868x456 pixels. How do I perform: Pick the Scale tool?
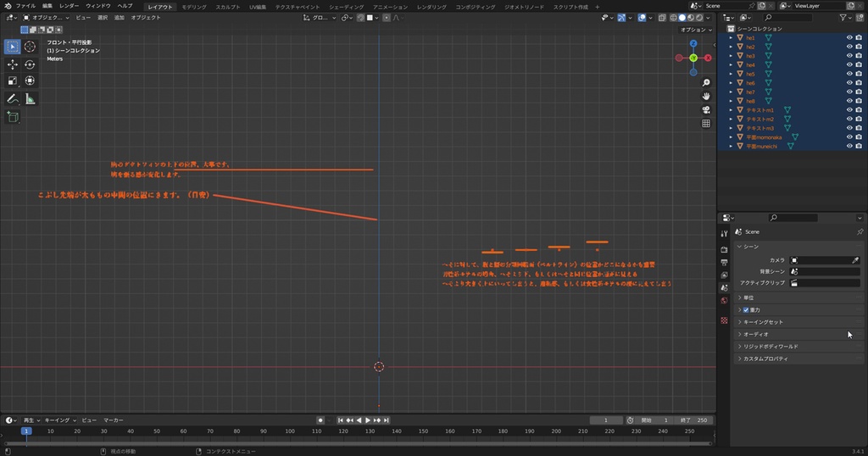pos(12,81)
